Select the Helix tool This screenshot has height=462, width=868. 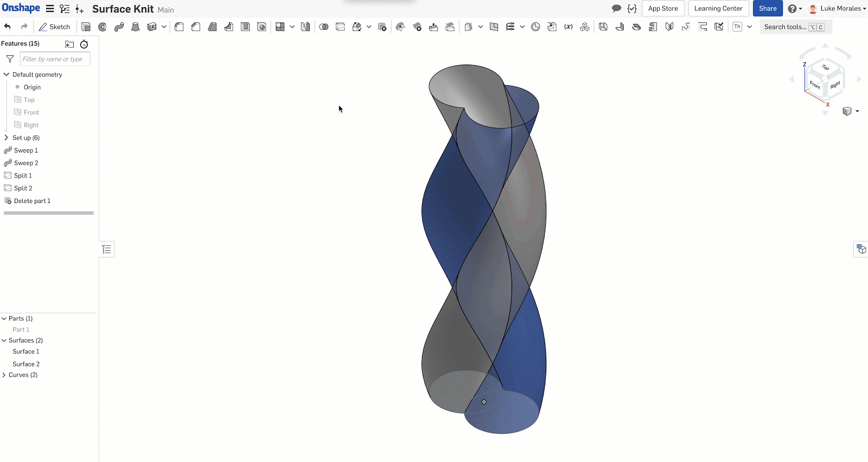(510, 27)
